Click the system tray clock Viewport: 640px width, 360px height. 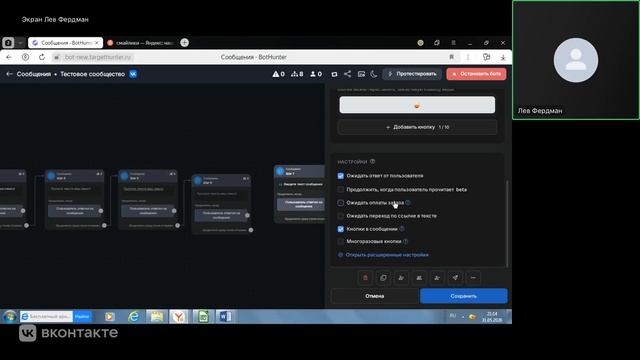(492, 317)
